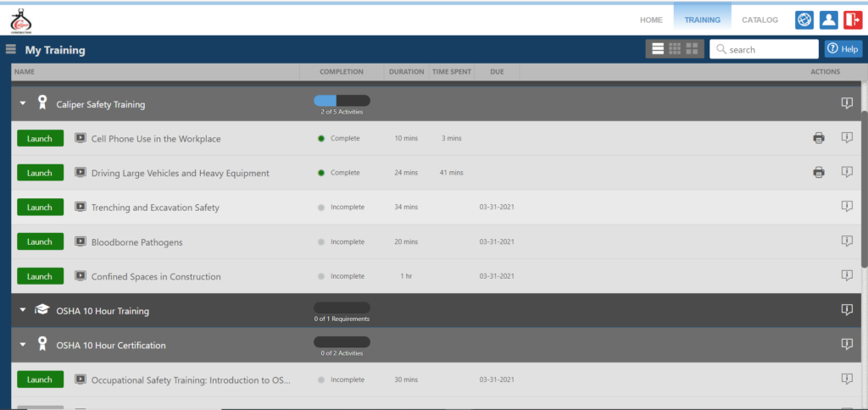Open the hamburger menu beside My Training
Viewport: 868px width, 410px height.
pyautogui.click(x=10, y=49)
